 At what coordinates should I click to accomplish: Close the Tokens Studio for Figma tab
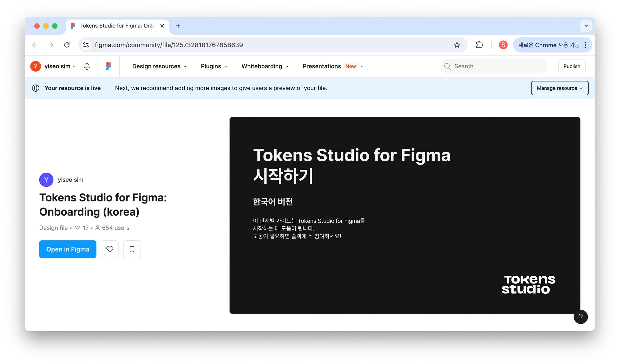pyautogui.click(x=162, y=26)
